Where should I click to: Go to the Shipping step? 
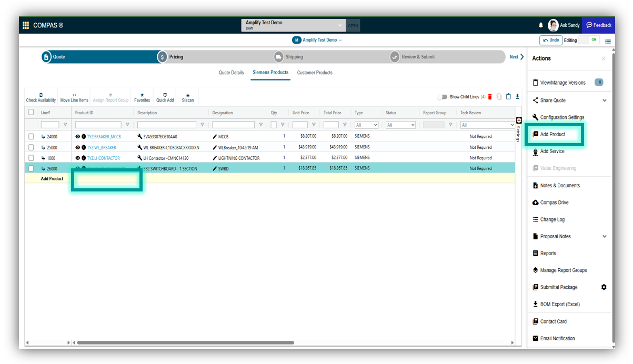(288, 57)
